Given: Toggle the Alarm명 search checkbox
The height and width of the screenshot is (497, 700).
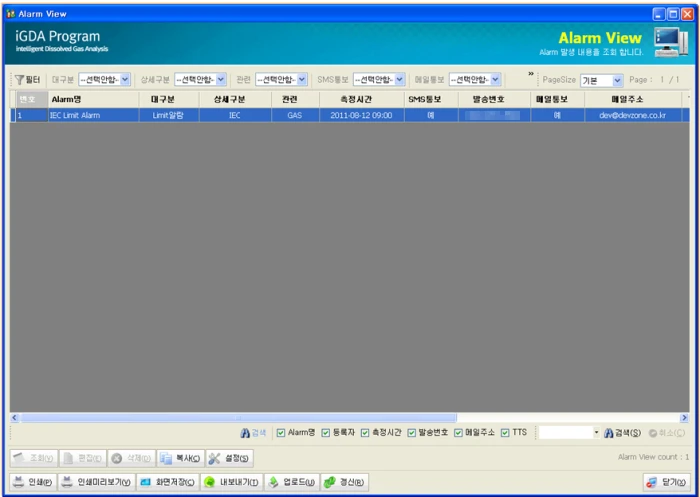Looking at the screenshot, I should click(281, 433).
